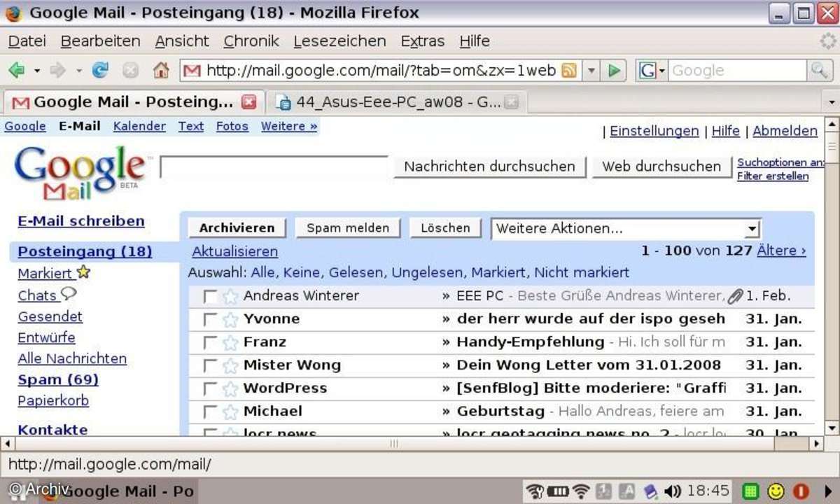Click the caps lock tray indicator showing A
Viewport: 840px width, 504px height.
627,491
